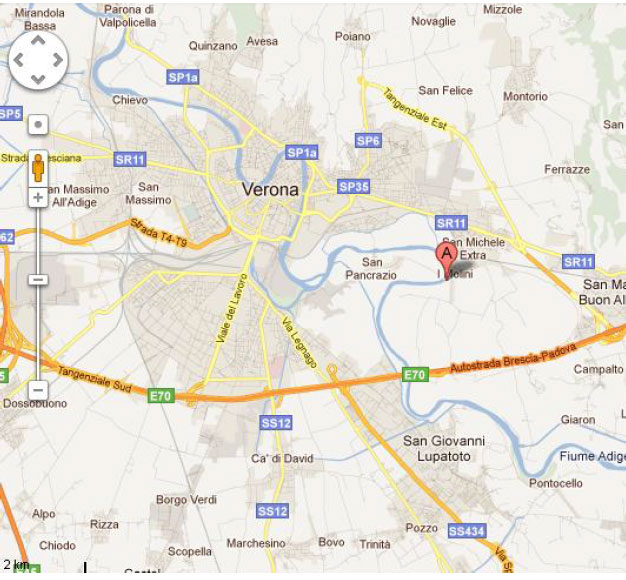This screenshot has width=626, height=580.
Task: Click the zoom slider handle
Action: coord(38,280)
